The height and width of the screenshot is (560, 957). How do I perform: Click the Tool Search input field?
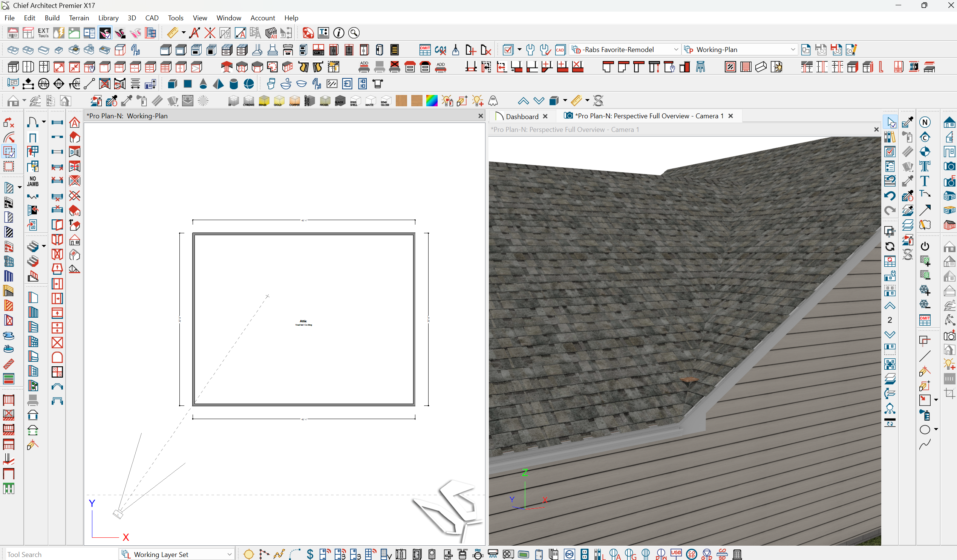click(61, 554)
